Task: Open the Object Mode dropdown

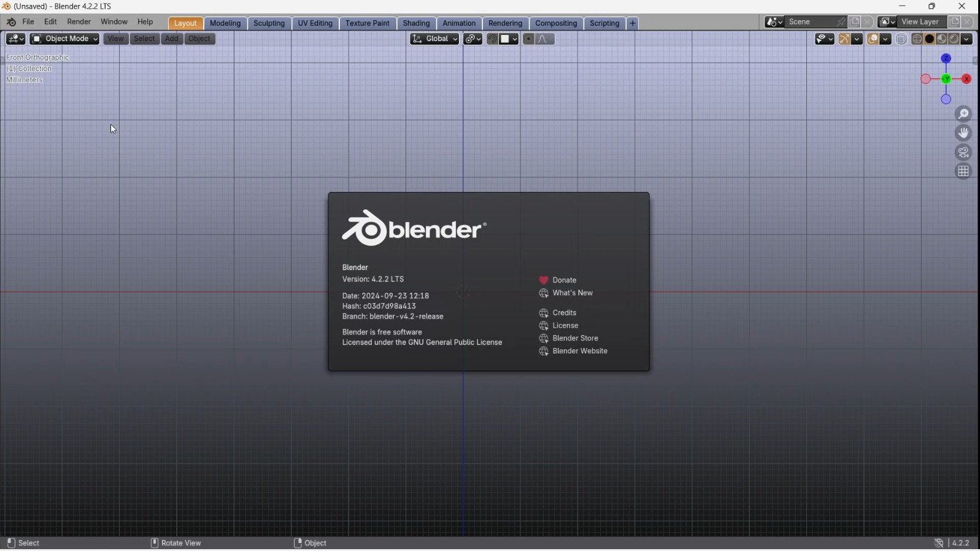Action: click(x=64, y=39)
